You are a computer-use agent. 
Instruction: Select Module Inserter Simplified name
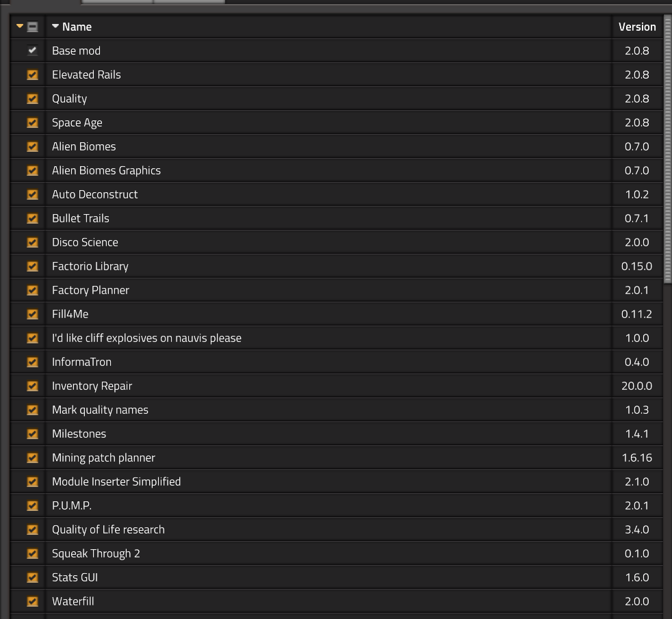point(116,482)
